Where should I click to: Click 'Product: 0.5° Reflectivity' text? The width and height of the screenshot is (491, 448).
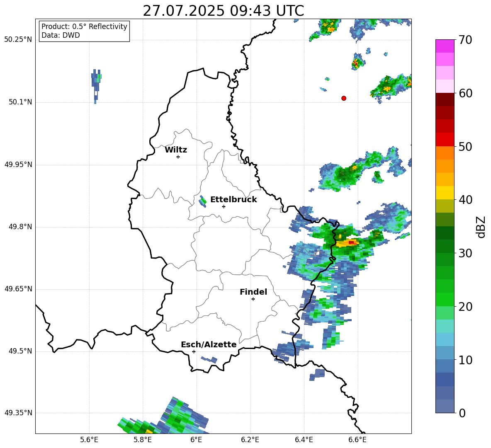point(84,26)
